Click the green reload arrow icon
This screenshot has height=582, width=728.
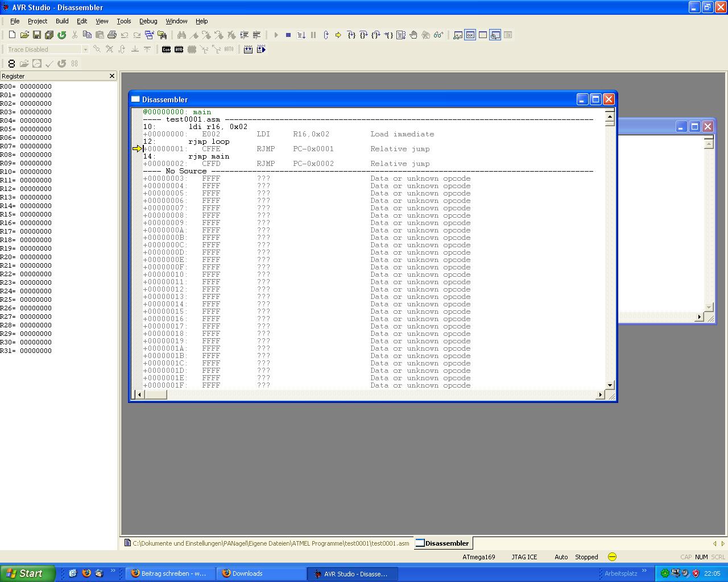click(61, 35)
